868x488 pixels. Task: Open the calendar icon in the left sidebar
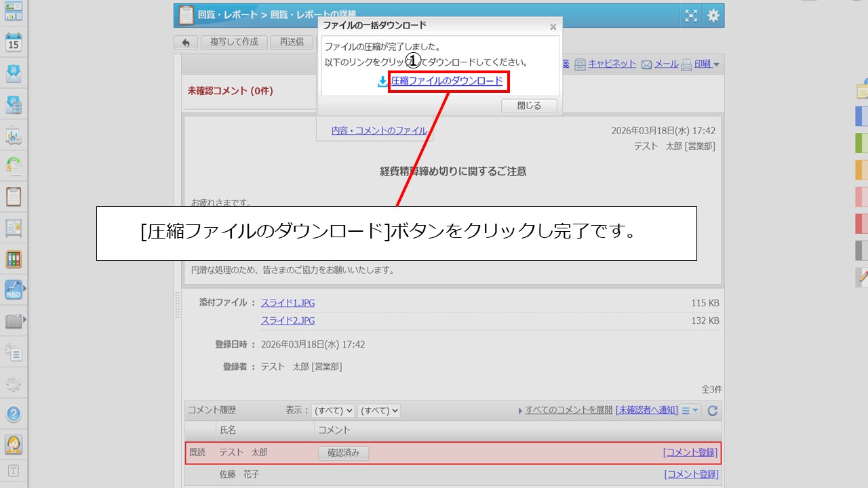14,43
